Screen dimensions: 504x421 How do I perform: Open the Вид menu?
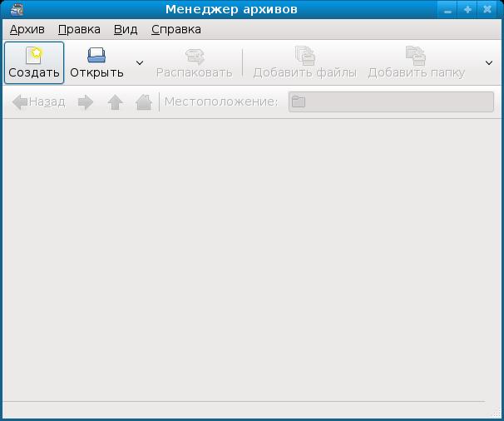[126, 30]
